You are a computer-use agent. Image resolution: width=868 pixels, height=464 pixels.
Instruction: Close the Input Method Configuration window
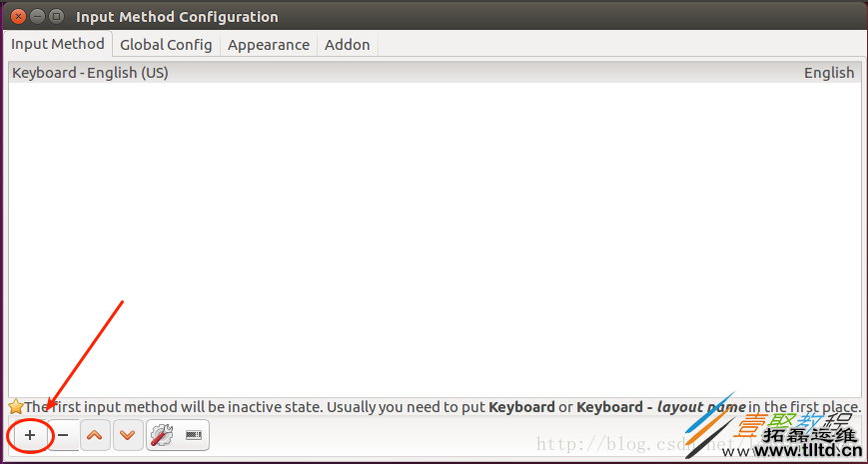point(18,16)
